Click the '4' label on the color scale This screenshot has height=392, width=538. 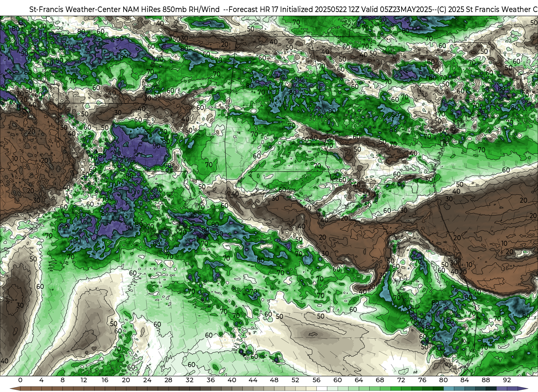tap(41, 380)
